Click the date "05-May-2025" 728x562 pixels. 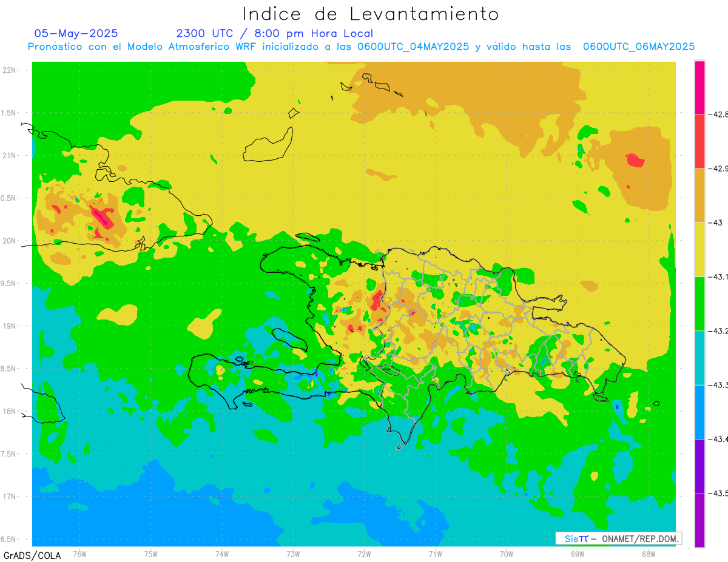tap(76, 33)
